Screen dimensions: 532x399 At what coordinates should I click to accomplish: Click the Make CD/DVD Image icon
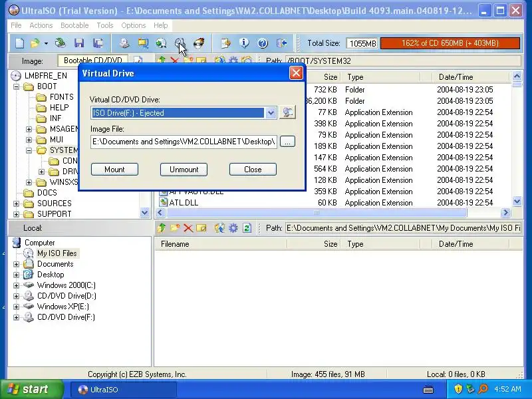point(124,43)
